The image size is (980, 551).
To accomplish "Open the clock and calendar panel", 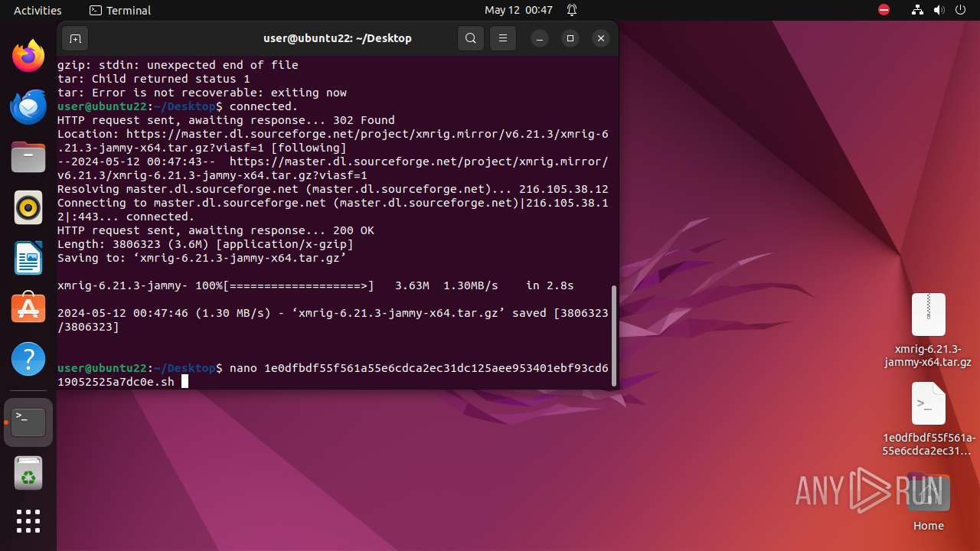I will point(518,10).
